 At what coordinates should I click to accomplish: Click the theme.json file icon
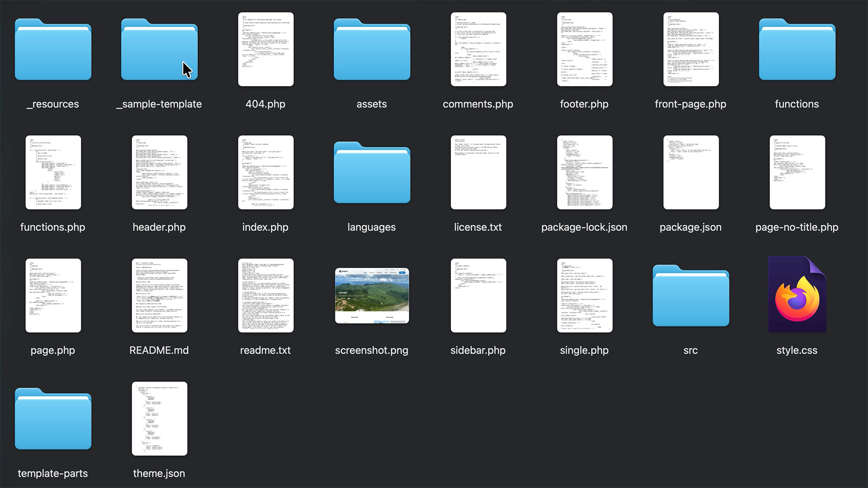(159, 418)
